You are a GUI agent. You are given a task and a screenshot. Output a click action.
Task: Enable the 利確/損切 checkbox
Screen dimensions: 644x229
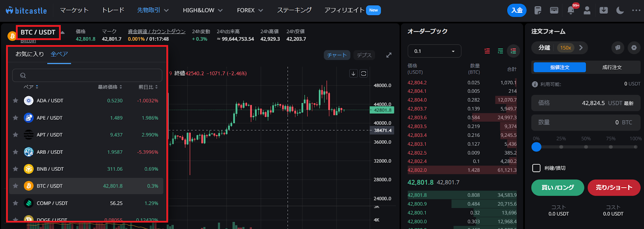(x=536, y=168)
